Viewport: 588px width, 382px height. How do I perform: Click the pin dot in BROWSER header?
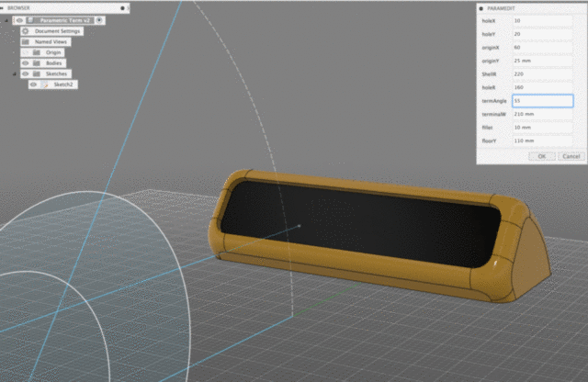pos(122,8)
